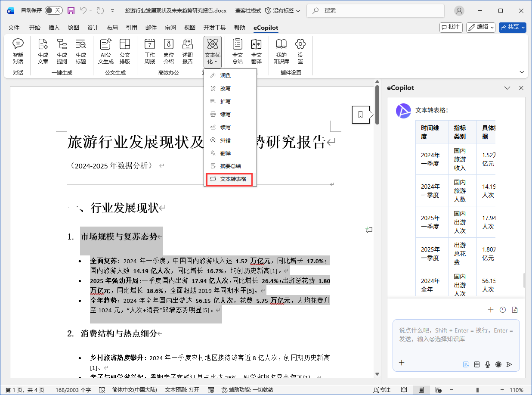Click the chat message input field
The height and width of the screenshot is (395, 532).
coord(454,340)
